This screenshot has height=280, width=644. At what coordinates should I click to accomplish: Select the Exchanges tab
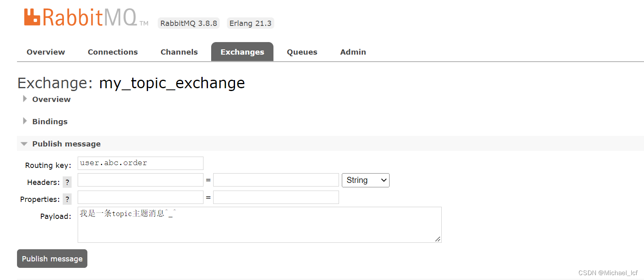coord(242,52)
